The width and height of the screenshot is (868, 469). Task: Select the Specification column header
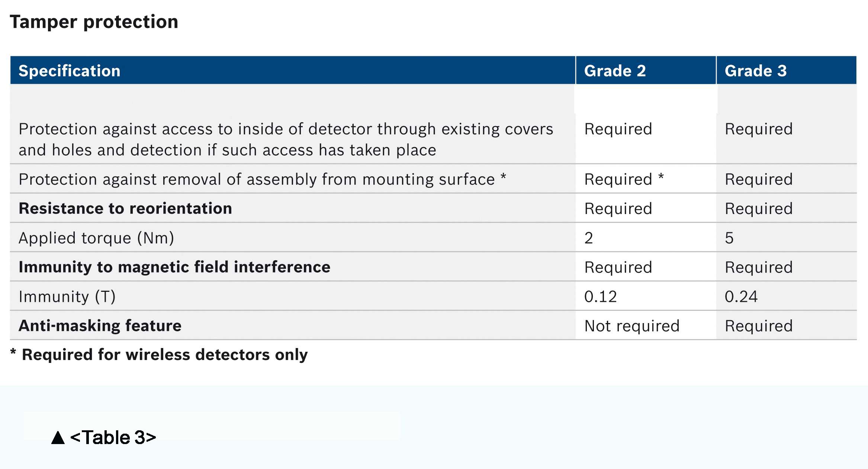(70, 71)
